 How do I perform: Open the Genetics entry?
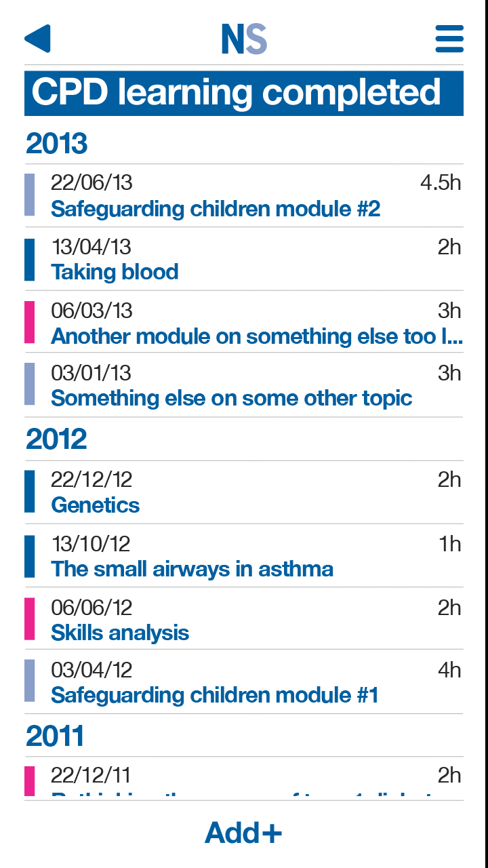[96, 505]
